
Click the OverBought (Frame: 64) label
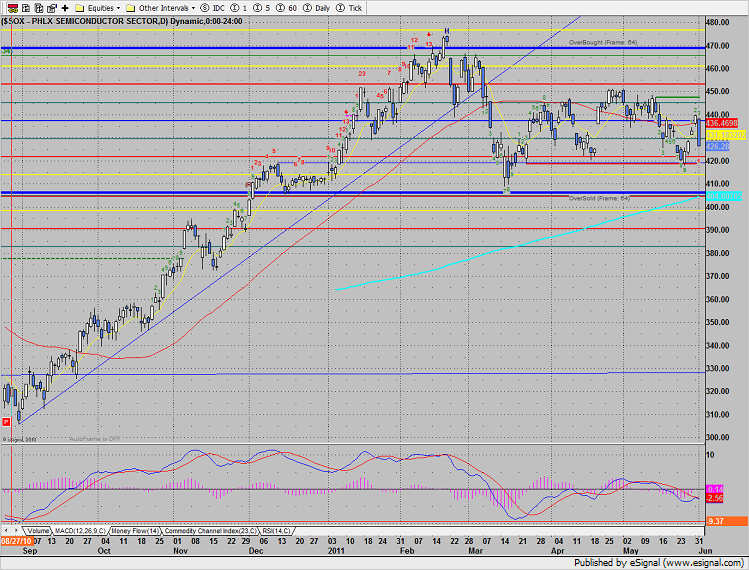point(603,43)
